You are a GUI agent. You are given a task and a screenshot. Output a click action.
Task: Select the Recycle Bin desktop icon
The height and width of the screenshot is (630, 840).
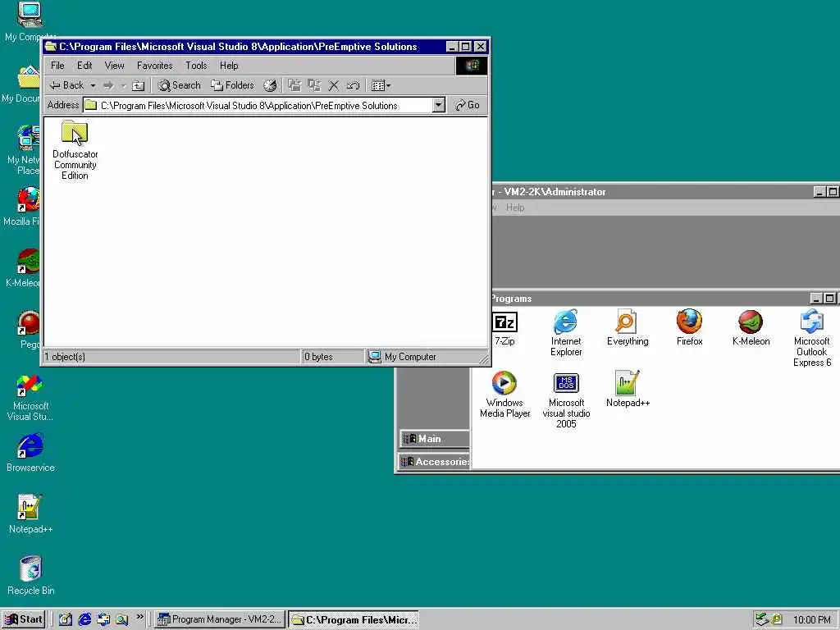pos(30,576)
